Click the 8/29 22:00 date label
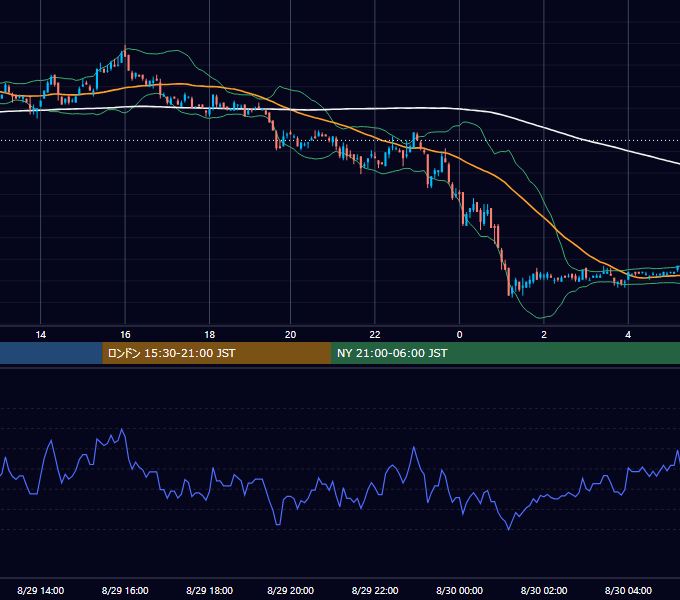Viewport: 680px width, 600px height. tap(375, 590)
